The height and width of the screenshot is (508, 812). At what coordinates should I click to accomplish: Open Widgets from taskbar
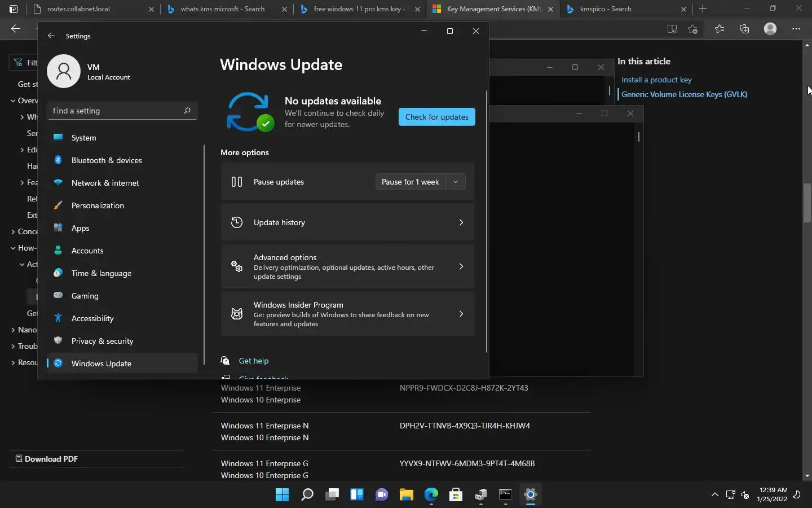click(357, 494)
